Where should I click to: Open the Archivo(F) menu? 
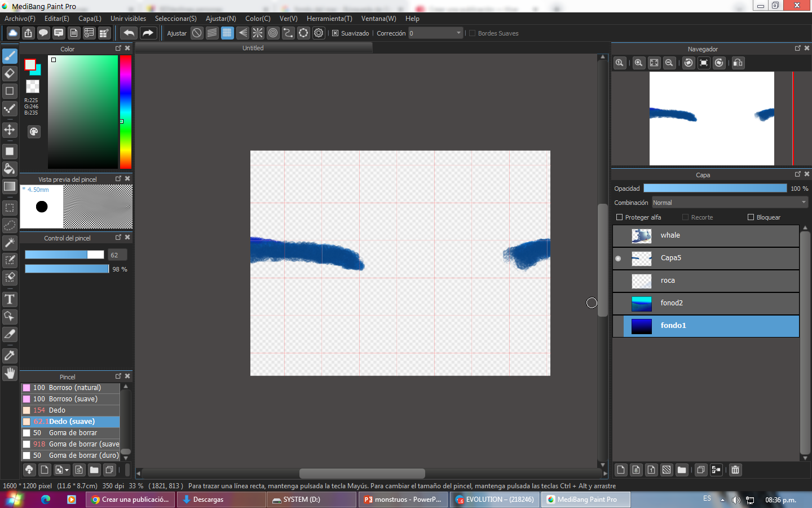[20, 19]
